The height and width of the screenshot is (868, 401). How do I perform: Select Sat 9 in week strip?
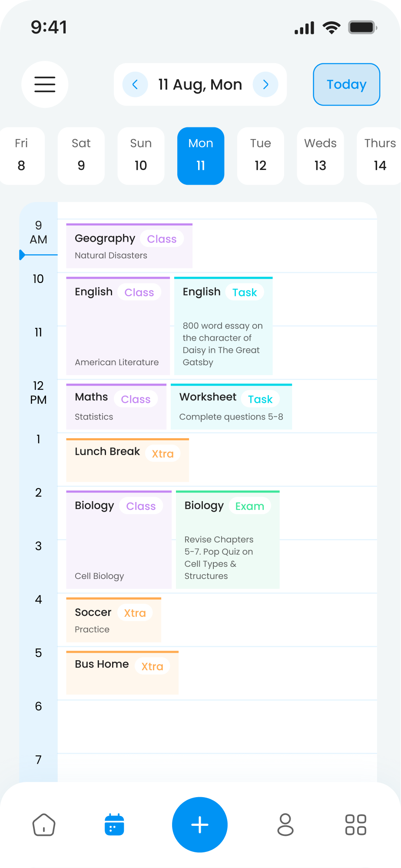click(81, 156)
